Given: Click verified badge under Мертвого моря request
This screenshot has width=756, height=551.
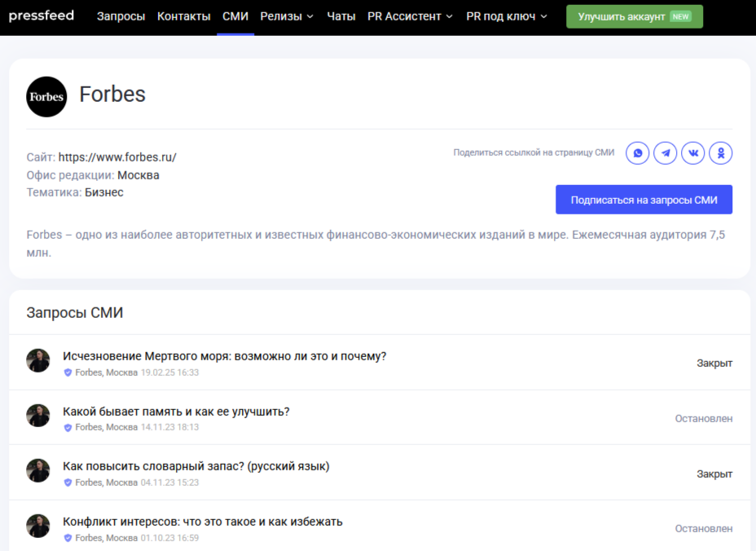Looking at the screenshot, I should coord(68,372).
